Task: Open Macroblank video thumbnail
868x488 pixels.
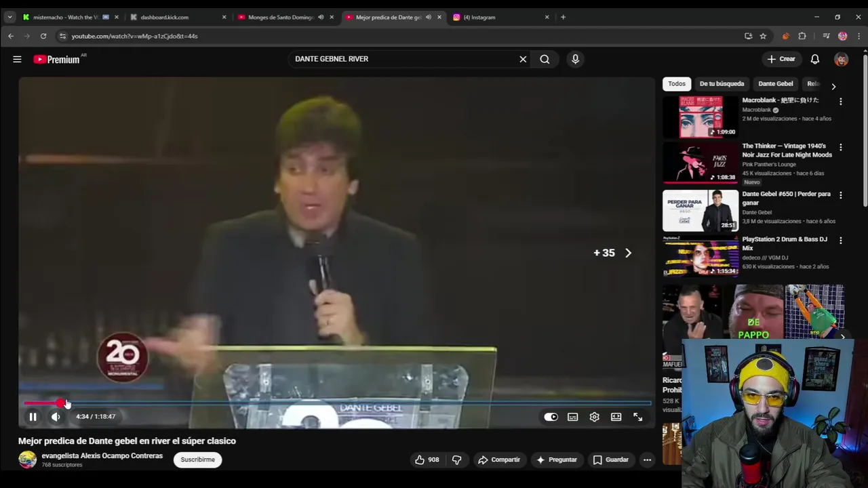Action: pos(701,117)
